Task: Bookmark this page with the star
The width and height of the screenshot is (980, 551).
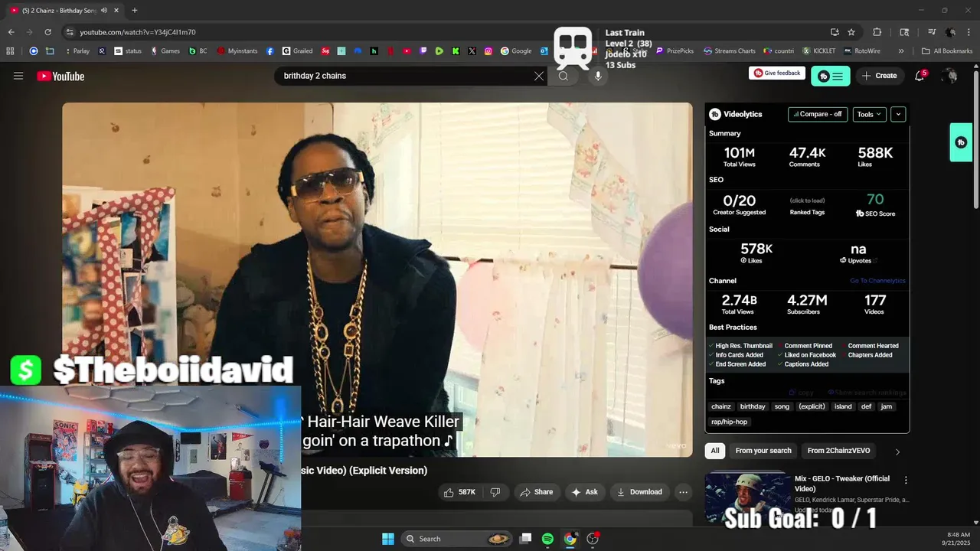Action: pos(851,32)
